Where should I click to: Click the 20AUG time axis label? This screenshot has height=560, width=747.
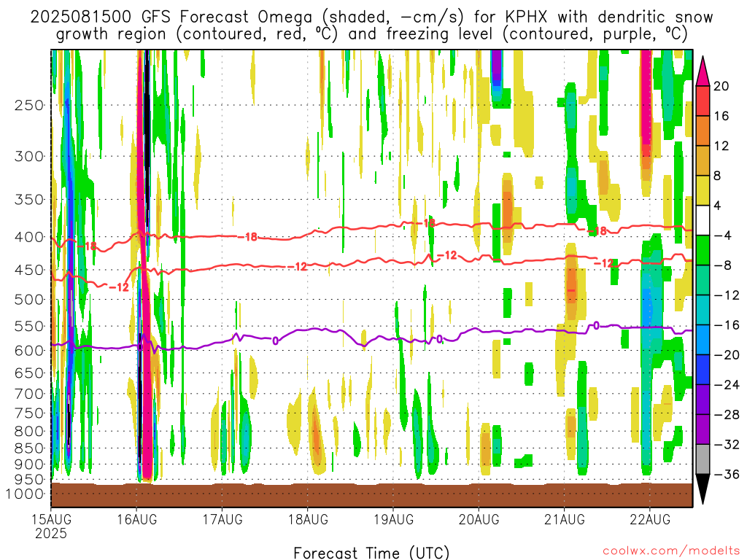tap(479, 519)
